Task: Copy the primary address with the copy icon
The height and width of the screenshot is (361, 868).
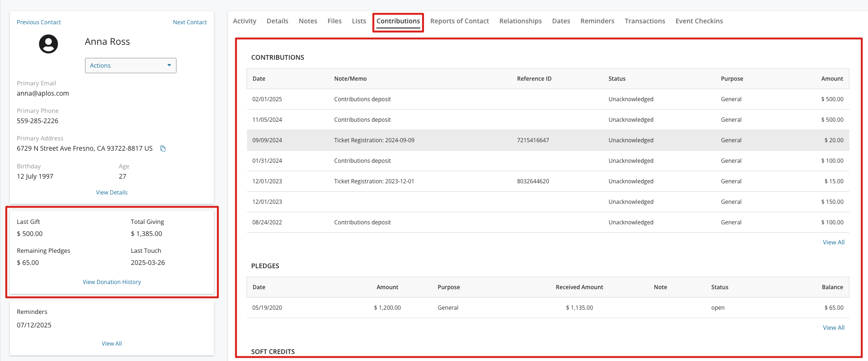Action: [x=163, y=148]
